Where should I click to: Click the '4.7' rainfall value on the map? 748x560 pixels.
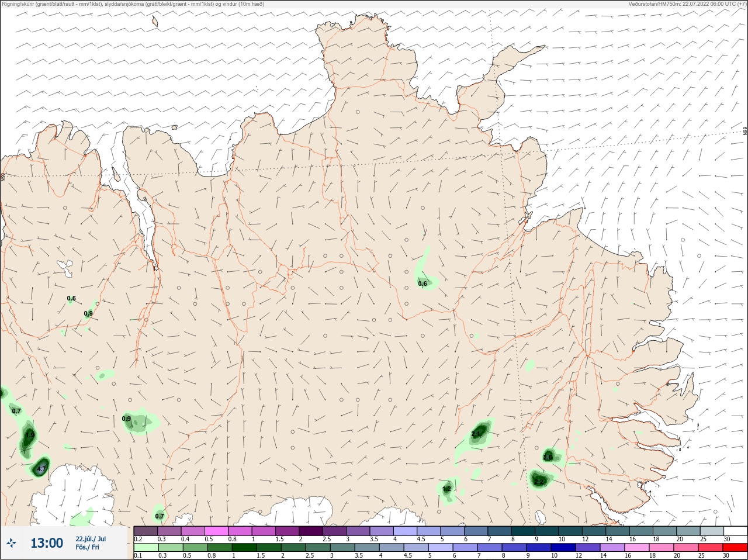41,469
